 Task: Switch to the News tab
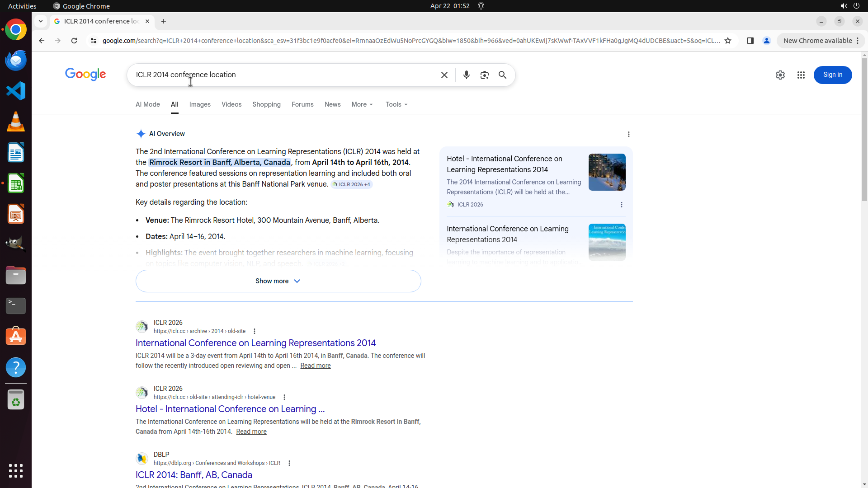pyautogui.click(x=332, y=104)
